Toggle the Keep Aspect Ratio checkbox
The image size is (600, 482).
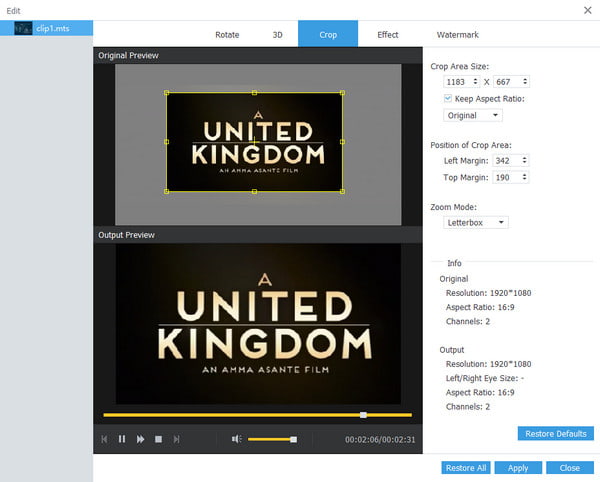tap(447, 98)
